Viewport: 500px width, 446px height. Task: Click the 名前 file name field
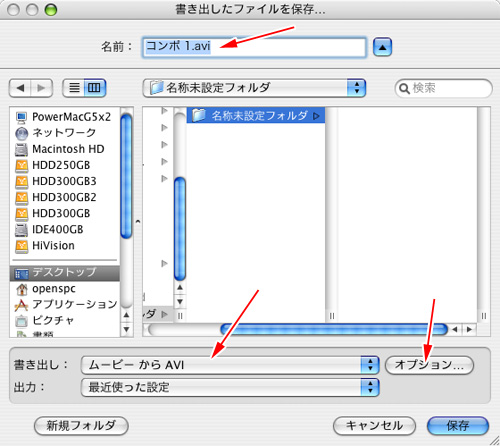click(x=254, y=47)
